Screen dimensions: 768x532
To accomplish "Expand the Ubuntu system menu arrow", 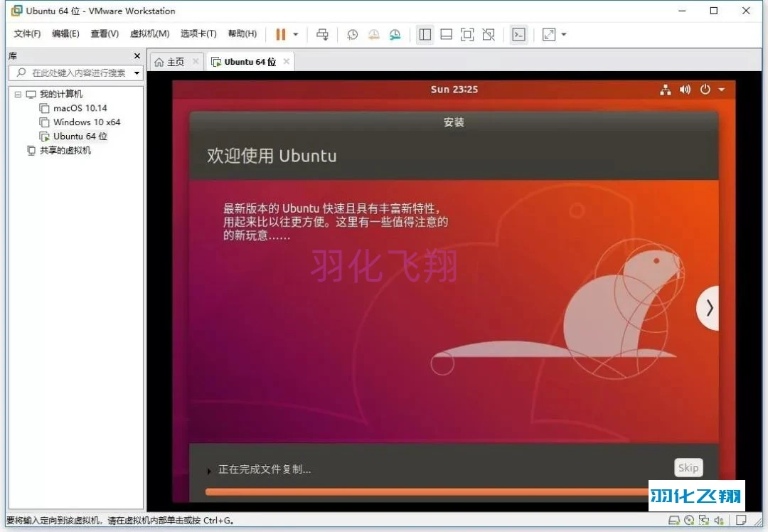I will [722, 90].
